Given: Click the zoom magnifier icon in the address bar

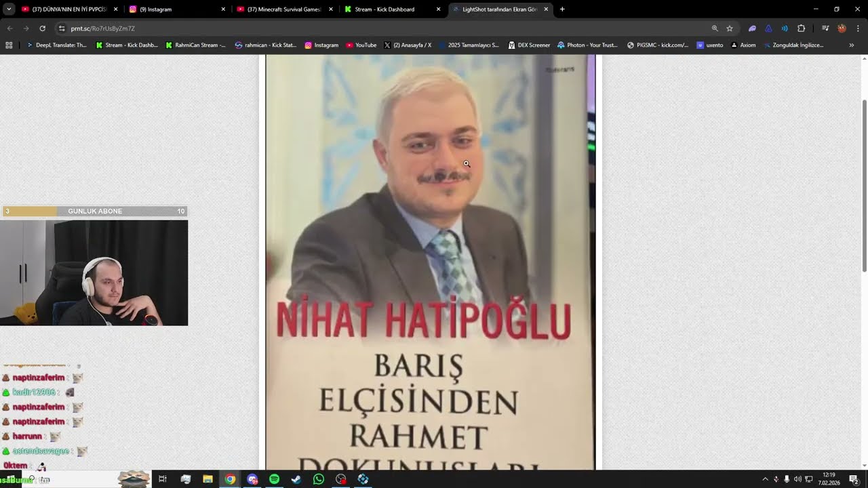Looking at the screenshot, I should pyautogui.click(x=715, y=28).
